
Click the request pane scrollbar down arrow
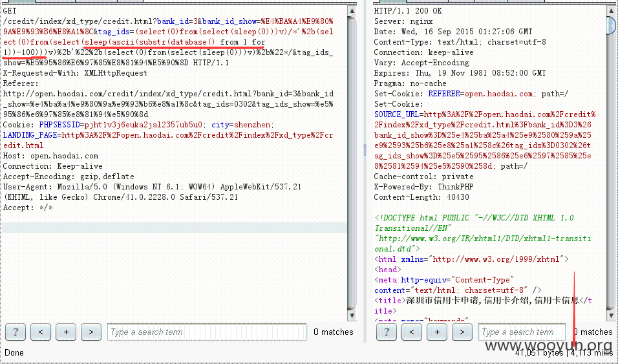pyautogui.click(x=351, y=316)
